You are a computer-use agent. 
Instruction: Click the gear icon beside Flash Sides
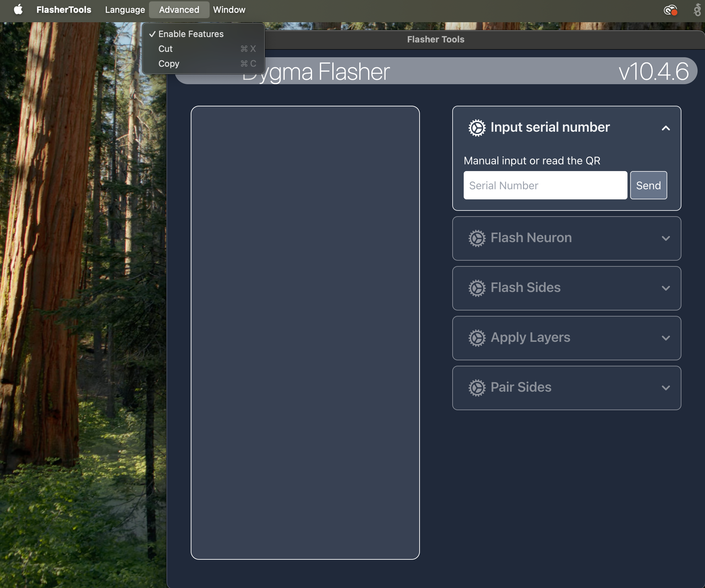pos(477,288)
